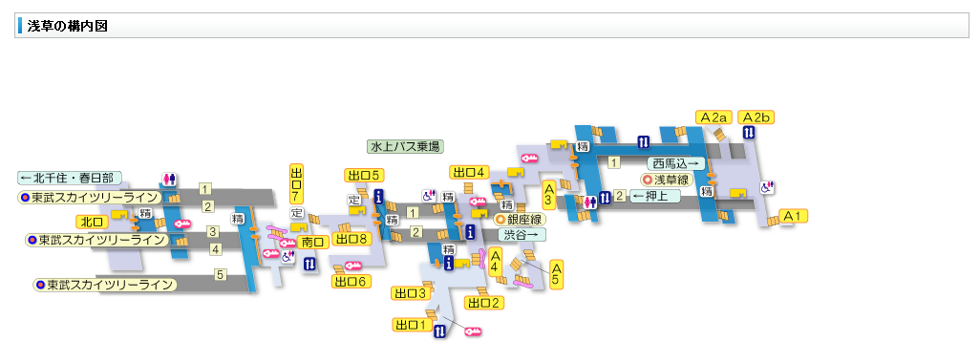Click the 定 pass office marker under 出口7

(x=296, y=213)
